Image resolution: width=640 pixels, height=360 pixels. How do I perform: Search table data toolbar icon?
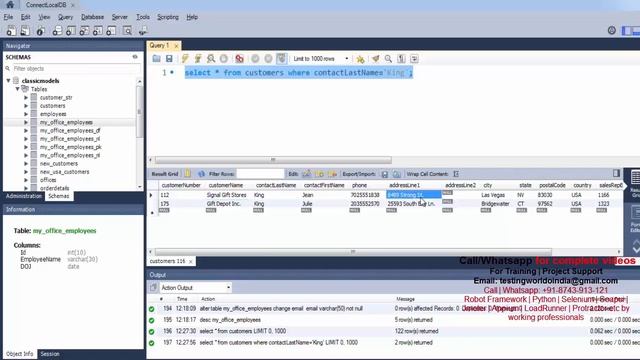pos(127,31)
